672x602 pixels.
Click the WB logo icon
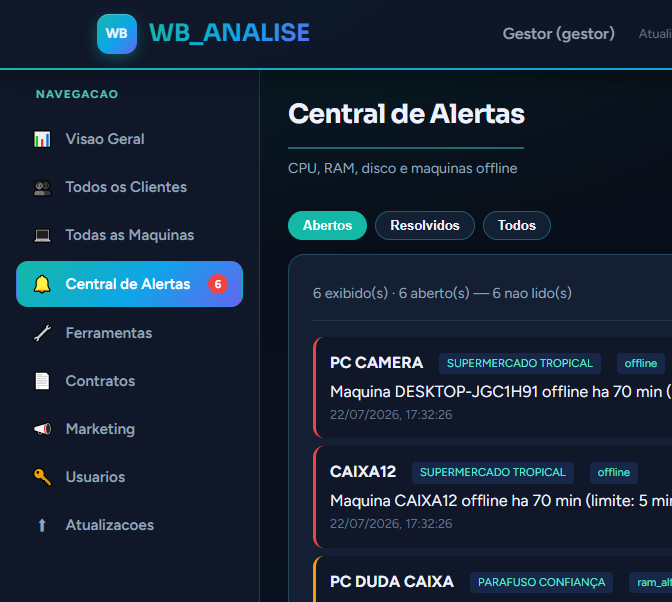pos(117,34)
